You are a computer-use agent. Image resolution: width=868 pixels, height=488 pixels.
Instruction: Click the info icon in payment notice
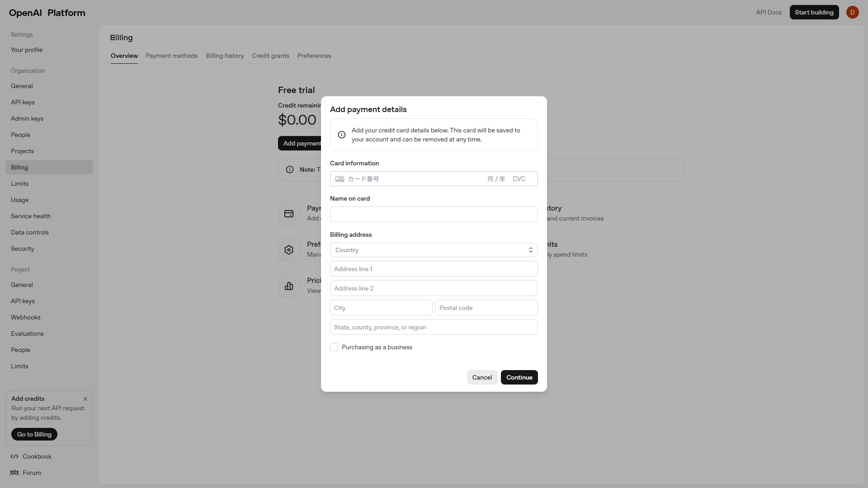coord(342,135)
